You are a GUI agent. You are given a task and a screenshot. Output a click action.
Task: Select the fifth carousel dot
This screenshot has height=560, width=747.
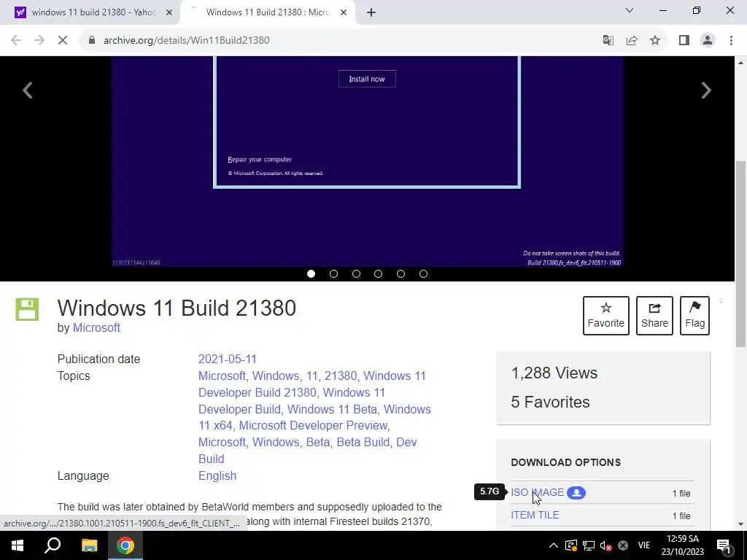tap(400, 274)
